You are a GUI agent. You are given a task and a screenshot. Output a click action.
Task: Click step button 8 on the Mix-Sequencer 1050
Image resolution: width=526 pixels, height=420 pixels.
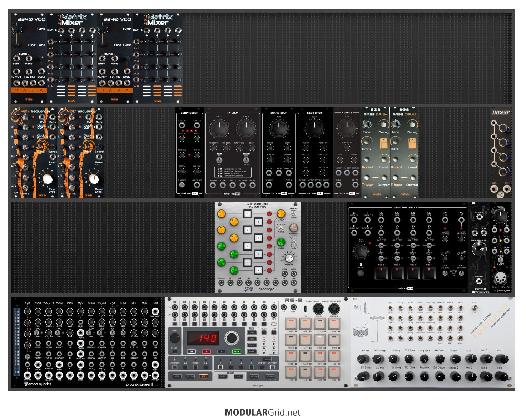click(258, 270)
